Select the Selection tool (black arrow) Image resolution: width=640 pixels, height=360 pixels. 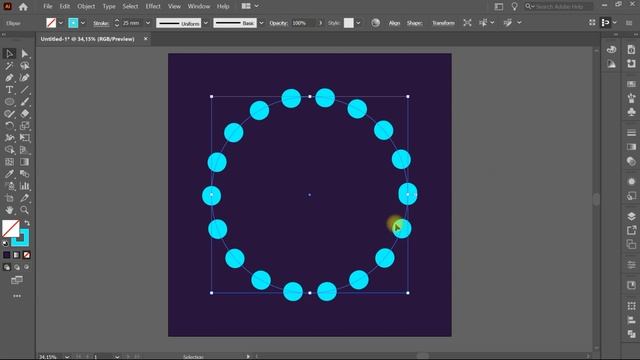9,53
